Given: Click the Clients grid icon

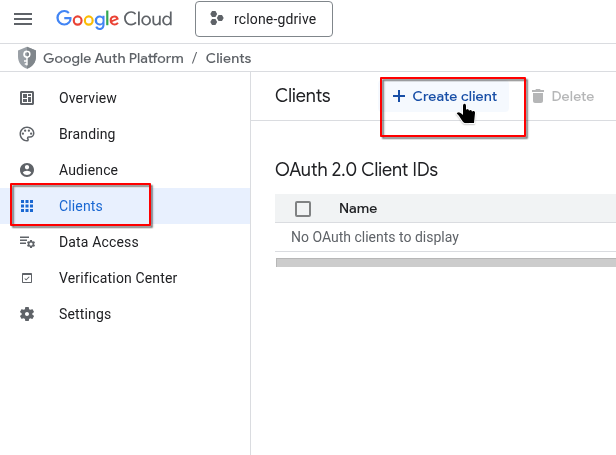Looking at the screenshot, I should click(27, 206).
